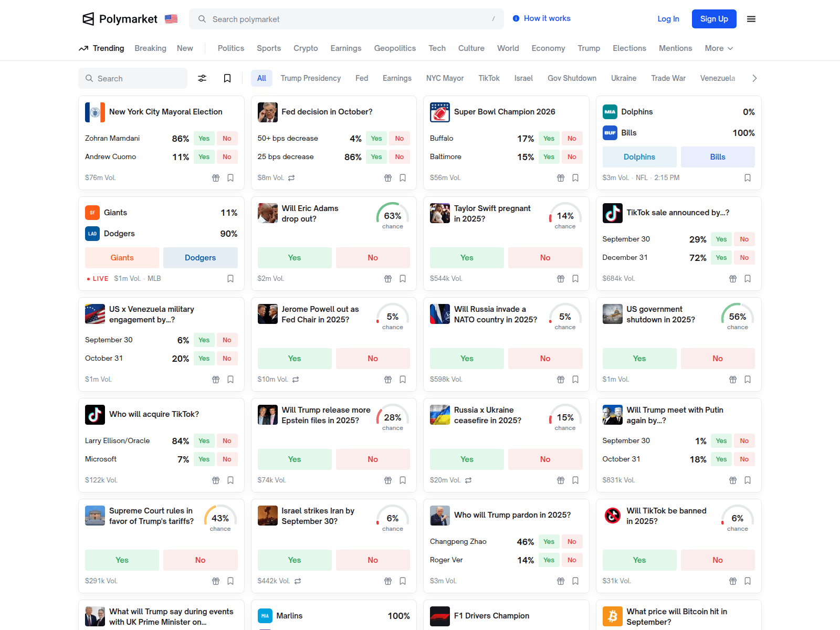This screenshot has height=630, width=840.
Task: Pick Dodgers in Giants vs Dodgers
Action: (x=201, y=258)
